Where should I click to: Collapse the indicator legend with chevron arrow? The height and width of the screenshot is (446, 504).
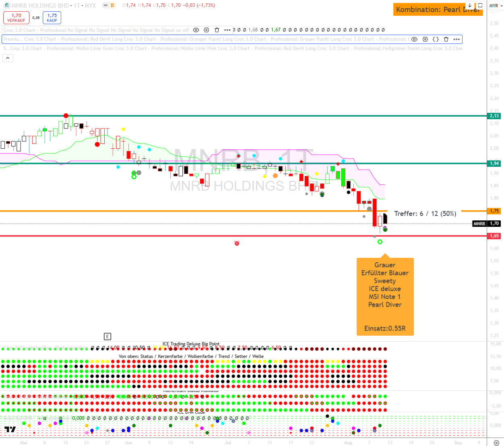[x=8, y=58]
